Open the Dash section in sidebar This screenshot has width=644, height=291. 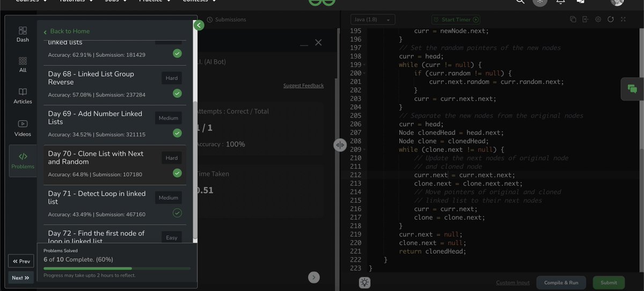(x=23, y=35)
